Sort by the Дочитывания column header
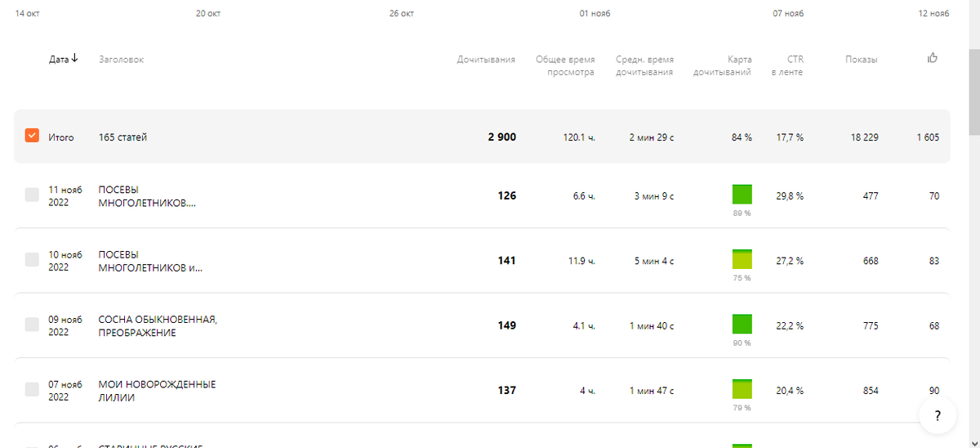This screenshot has height=448, width=980. (486, 60)
